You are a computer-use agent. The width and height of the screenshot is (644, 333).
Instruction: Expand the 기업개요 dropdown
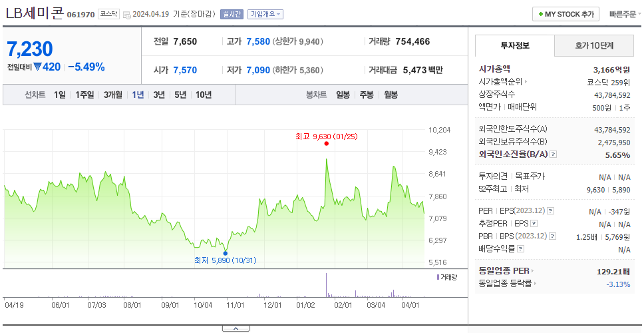coord(265,15)
